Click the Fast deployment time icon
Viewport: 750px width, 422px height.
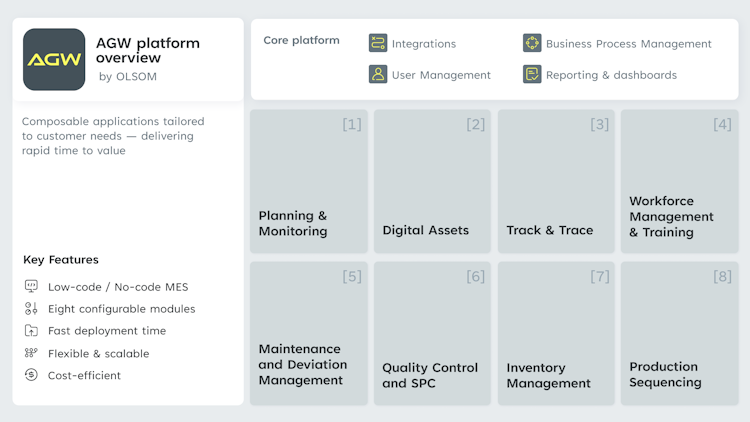pos(31,330)
